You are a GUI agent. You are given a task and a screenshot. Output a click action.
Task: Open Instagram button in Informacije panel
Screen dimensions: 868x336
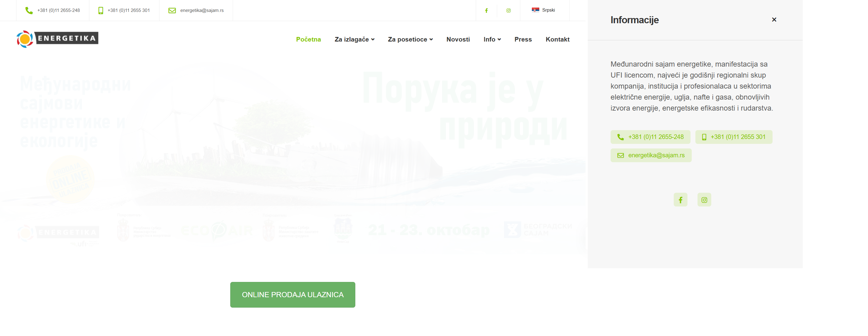tap(704, 200)
